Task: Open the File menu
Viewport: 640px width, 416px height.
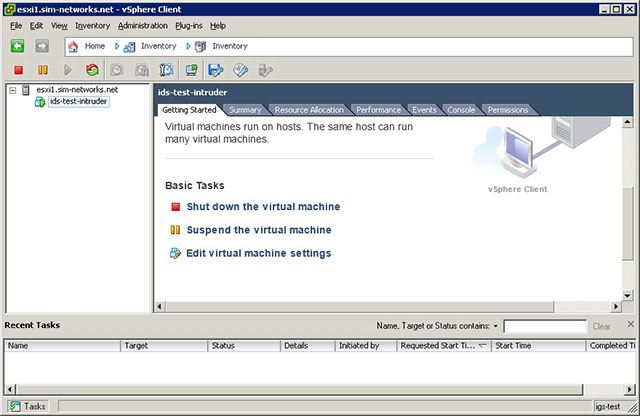Action: pos(16,26)
